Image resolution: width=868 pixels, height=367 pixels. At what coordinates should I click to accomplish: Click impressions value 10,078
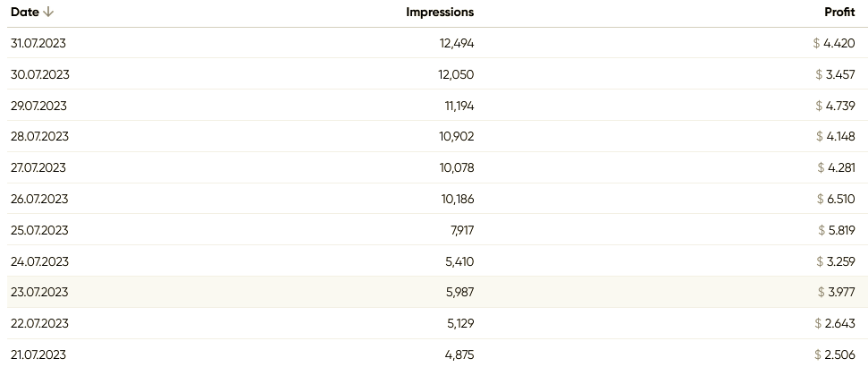click(457, 167)
